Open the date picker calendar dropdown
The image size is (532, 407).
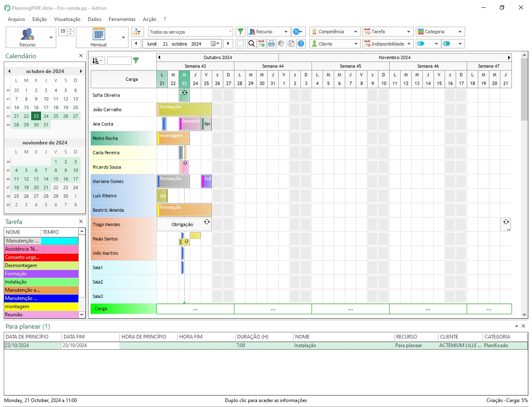click(216, 43)
